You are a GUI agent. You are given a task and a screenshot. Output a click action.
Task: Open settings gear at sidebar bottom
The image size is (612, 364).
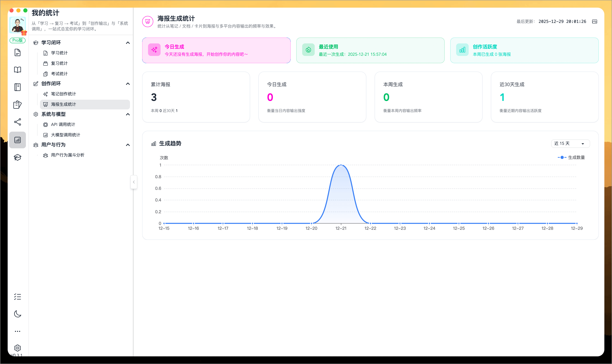click(17, 348)
